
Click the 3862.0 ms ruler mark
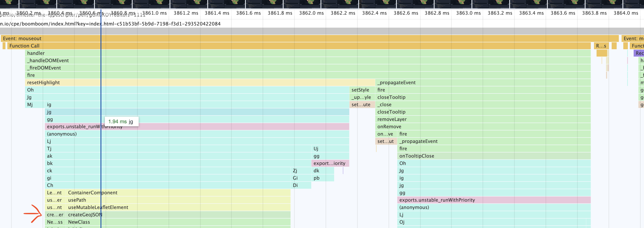point(311,13)
